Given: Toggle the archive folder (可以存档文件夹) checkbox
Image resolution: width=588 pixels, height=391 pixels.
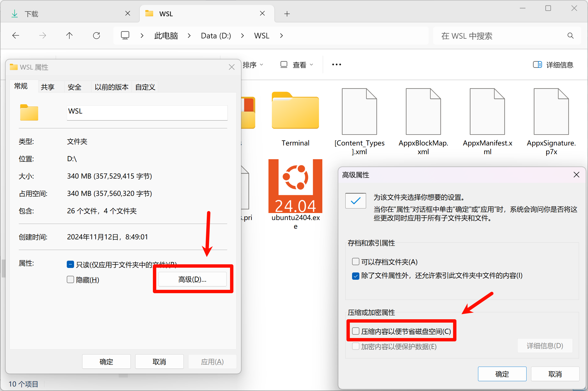Looking at the screenshot, I should (356, 262).
